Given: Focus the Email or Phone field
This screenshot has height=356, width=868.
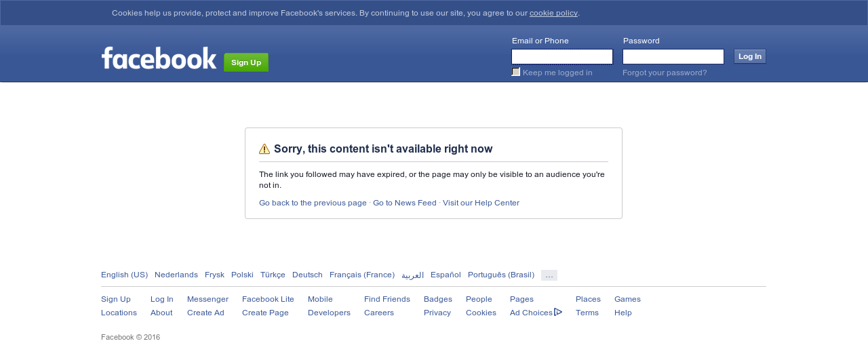Looking at the screenshot, I should (x=562, y=57).
